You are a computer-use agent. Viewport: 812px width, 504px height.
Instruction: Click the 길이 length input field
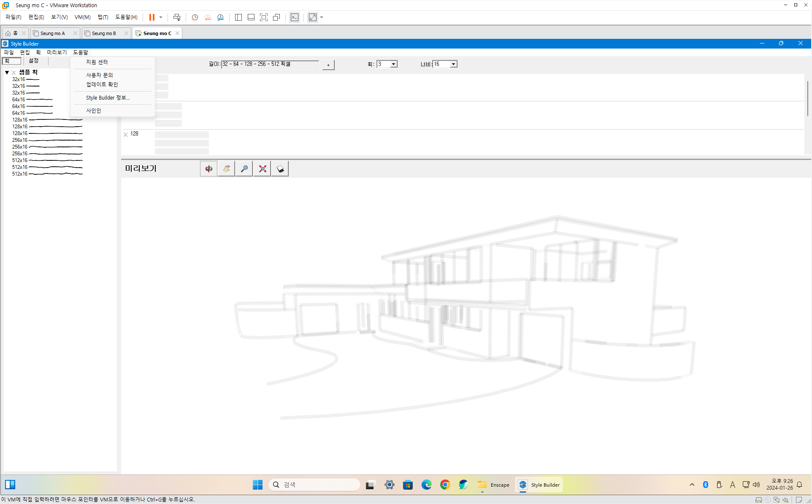tap(270, 64)
